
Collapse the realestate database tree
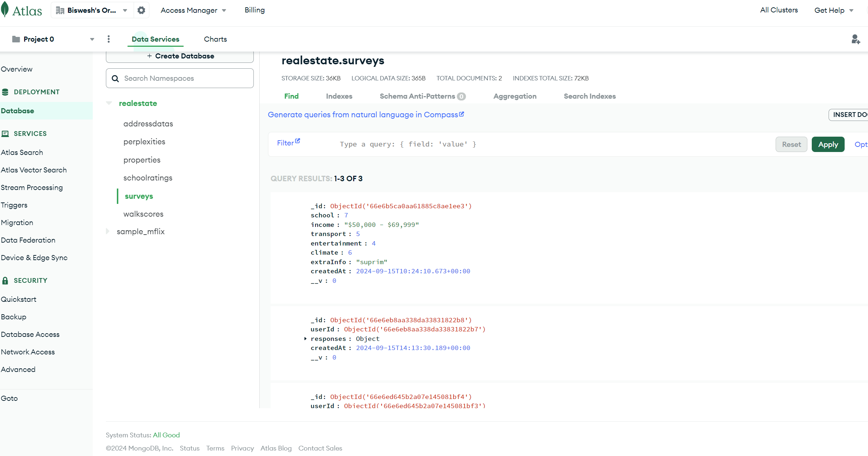pyautogui.click(x=109, y=103)
